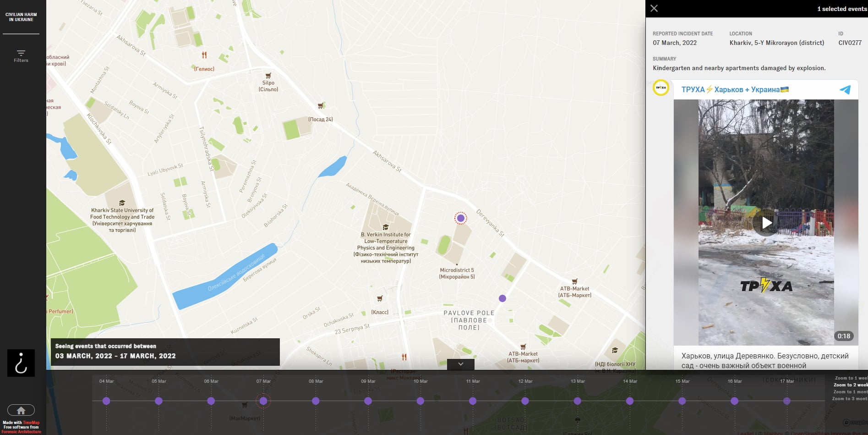Select the 15 Mar timeline event
Image resolution: width=868 pixels, height=435 pixels.
[682, 401]
